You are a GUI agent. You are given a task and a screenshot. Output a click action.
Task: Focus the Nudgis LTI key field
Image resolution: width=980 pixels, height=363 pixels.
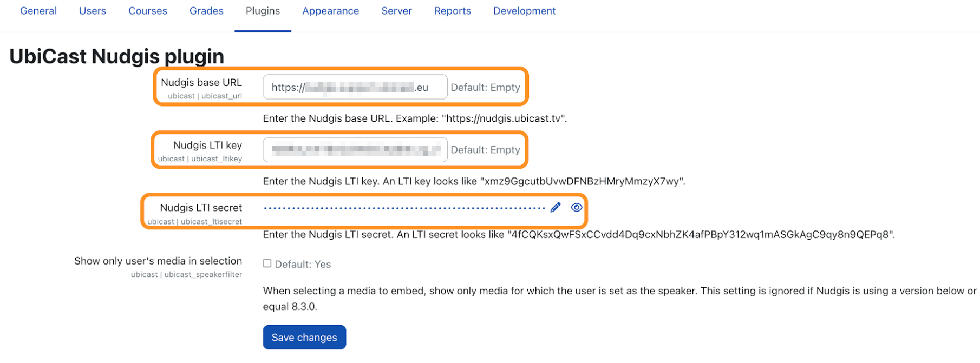(355, 150)
